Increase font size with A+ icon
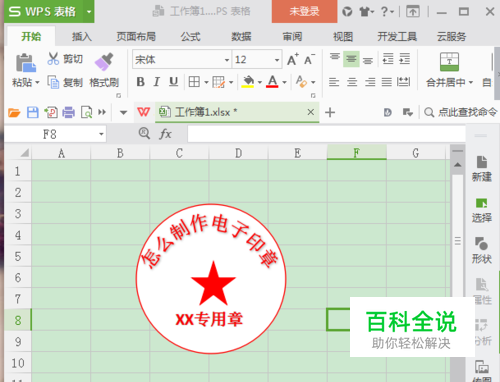The height and width of the screenshot is (382, 500). (x=293, y=60)
